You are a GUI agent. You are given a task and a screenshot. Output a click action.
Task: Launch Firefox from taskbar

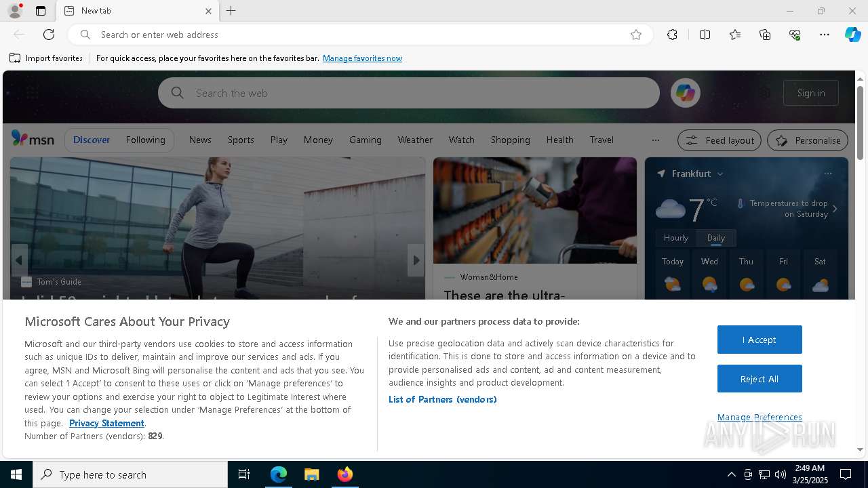pyautogui.click(x=344, y=474)
